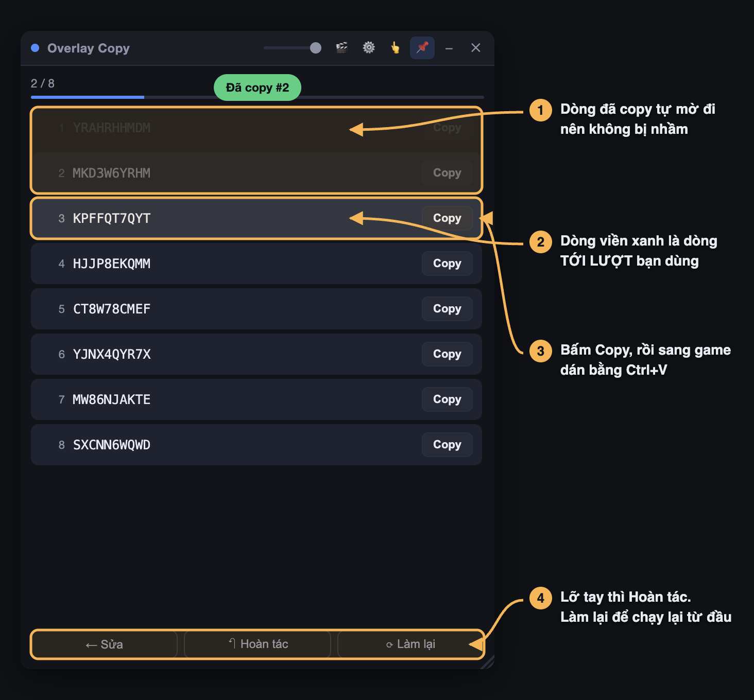The width and height of the screenshot is (754, 700).
Task: Adjust the opacity slider in the title bar
Action: pyautogui.click(x=293, y=48)
